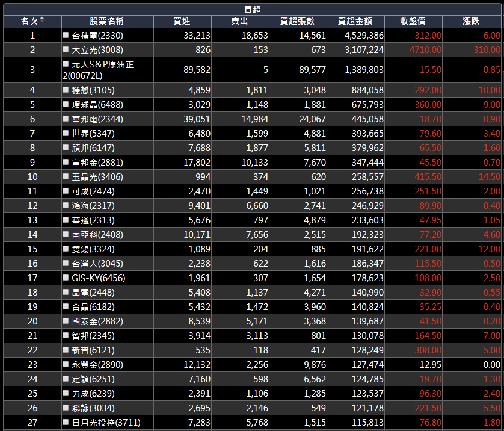Open stock 合晶(6182)
The width and height of the screenshot is (504, 431).
coord(93,307)
